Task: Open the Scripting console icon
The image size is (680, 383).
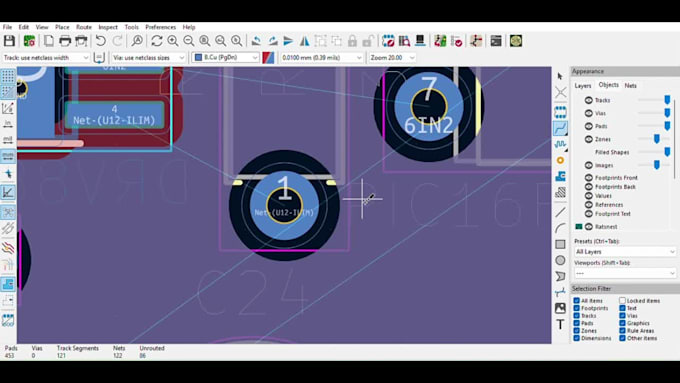Action: (x=496, y=41)
